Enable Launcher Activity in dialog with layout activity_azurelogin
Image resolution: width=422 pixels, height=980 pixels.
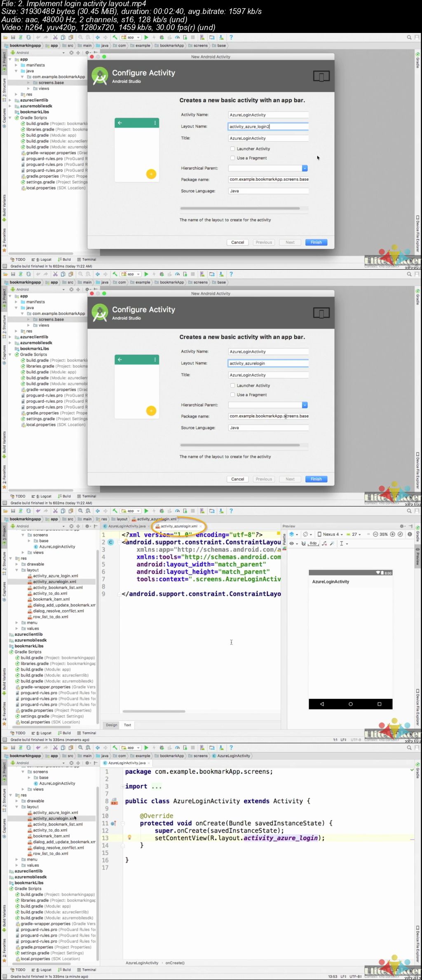click(232, 385)
